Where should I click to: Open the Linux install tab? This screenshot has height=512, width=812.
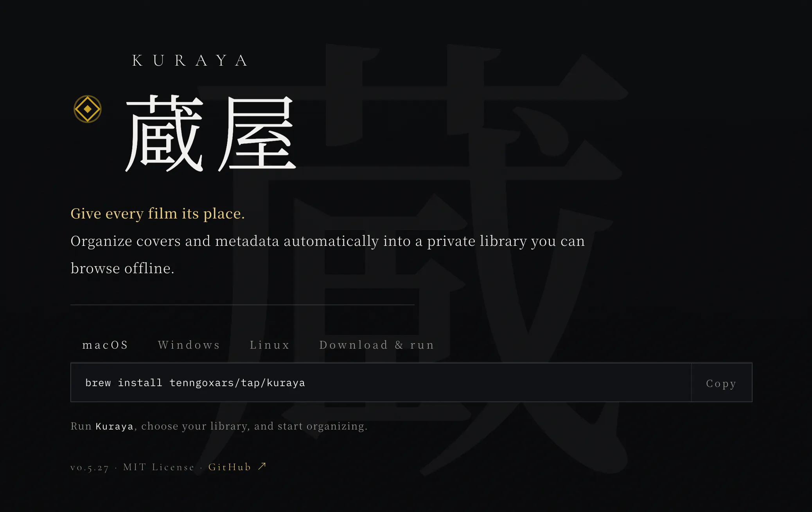tap(270, 345)
